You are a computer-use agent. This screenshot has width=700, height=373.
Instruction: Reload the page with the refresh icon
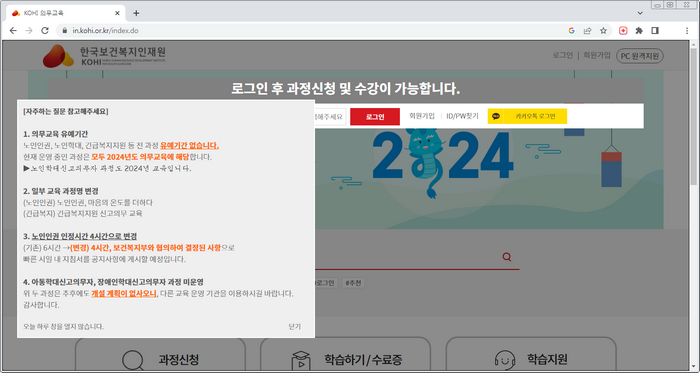coord(45,31)
